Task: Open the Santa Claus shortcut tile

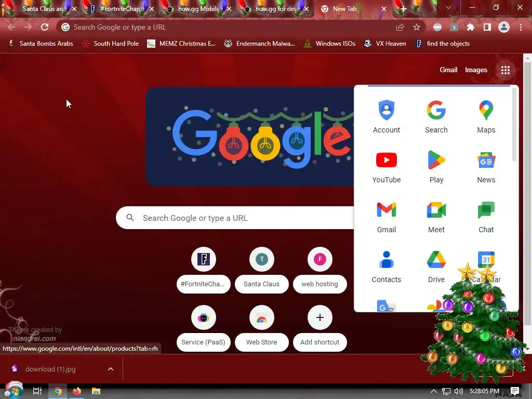Action: [x=262, y=270]
